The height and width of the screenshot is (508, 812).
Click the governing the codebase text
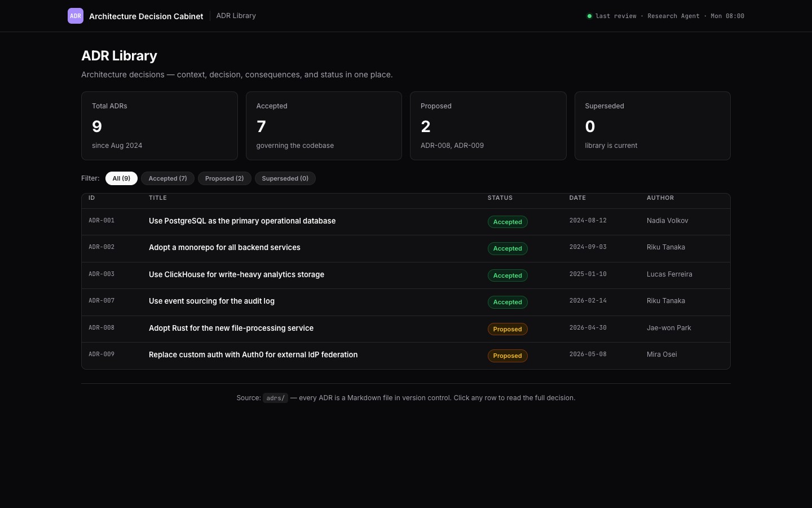295,146
